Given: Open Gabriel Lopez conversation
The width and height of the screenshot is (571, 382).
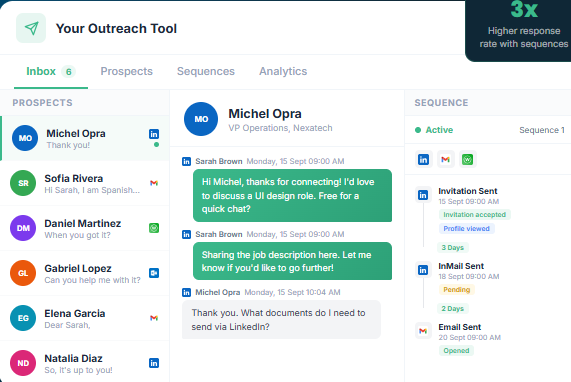Looking at the screenshot, I should coord(85,273).
